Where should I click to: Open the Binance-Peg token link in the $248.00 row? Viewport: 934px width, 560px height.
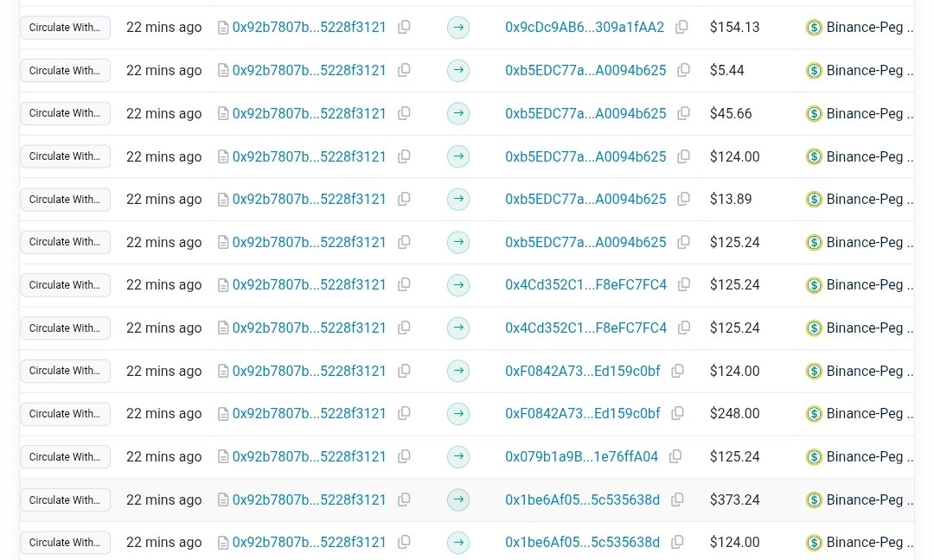[x=865, y=413]
